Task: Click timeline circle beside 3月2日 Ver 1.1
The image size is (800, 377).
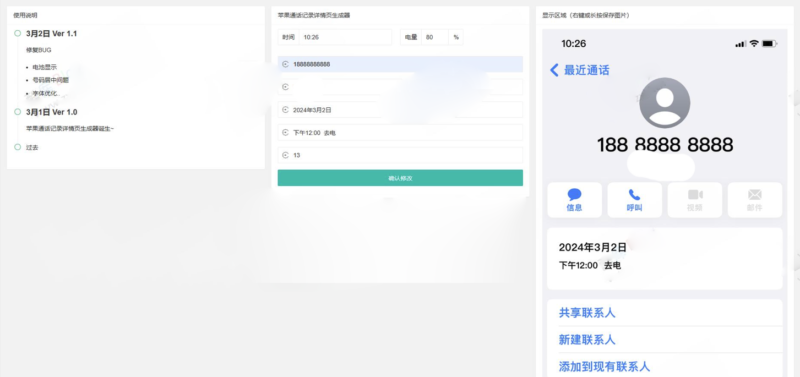Action: pyautogui.click(x=17, y=33)
